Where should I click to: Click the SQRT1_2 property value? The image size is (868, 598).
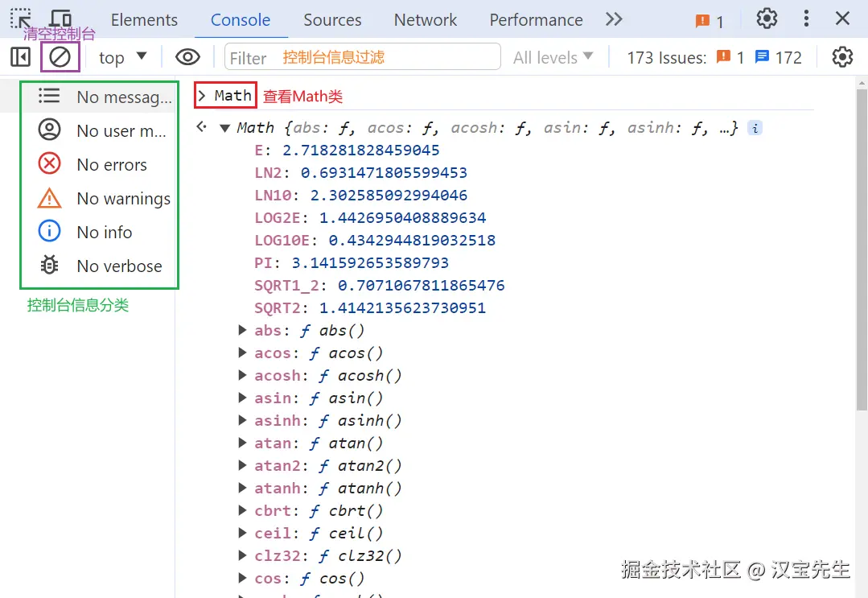pyautogui.click(x=422, y=285)
